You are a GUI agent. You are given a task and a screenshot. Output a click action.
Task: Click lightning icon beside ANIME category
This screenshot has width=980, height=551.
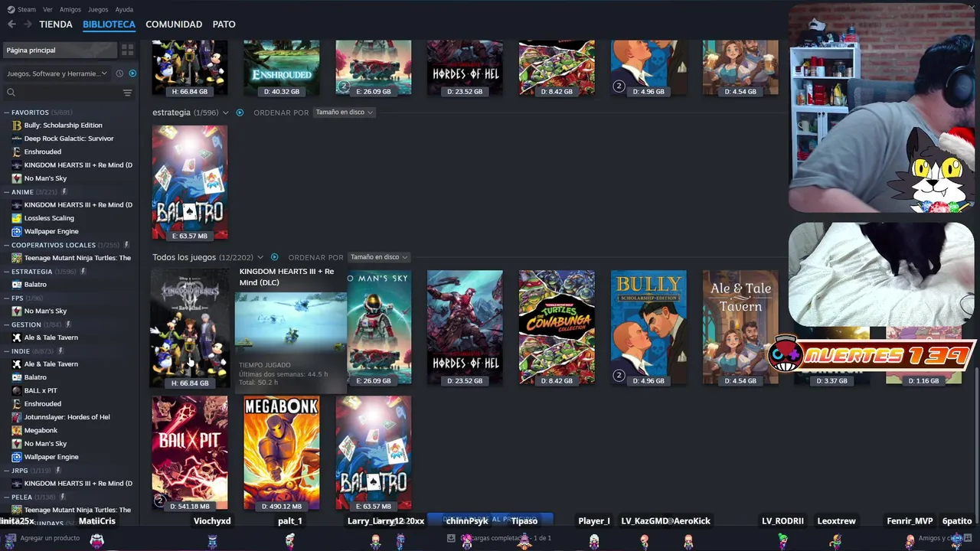tap(64, 192)
